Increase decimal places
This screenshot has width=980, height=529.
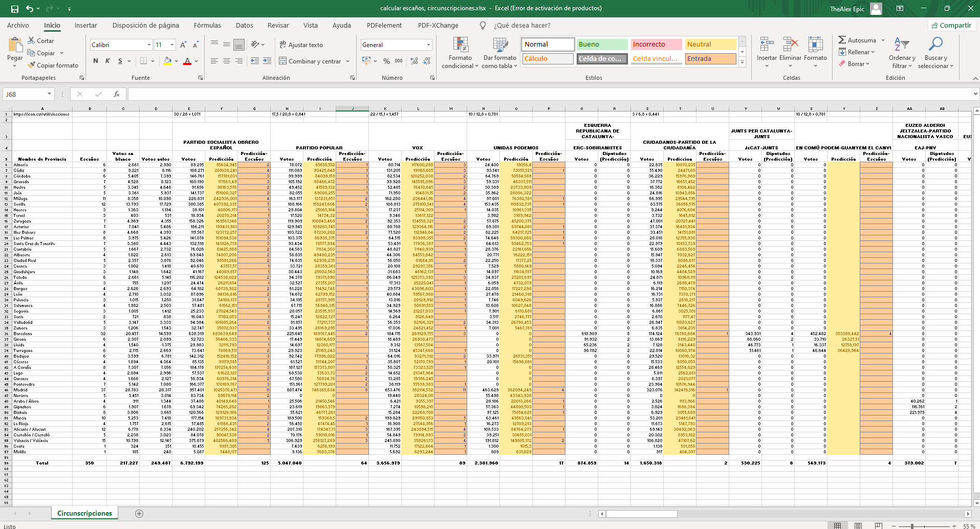[414, 61]
